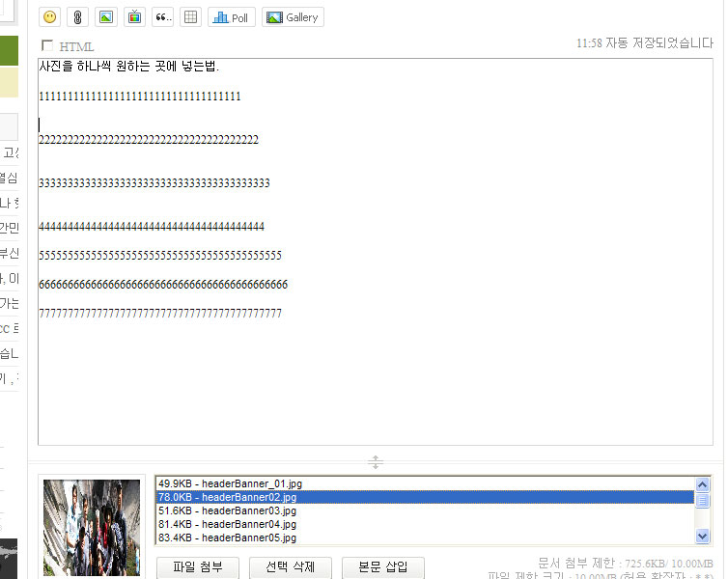Click the 7777 text line
The width and height of the screenshot is (728, 579).
pyautogui.click(x=160, y=314)
